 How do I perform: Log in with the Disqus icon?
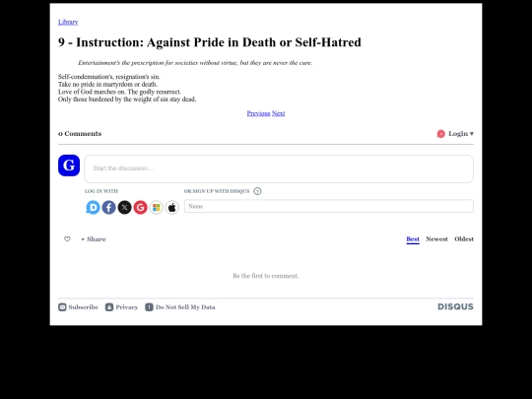[x=93, y=207]
